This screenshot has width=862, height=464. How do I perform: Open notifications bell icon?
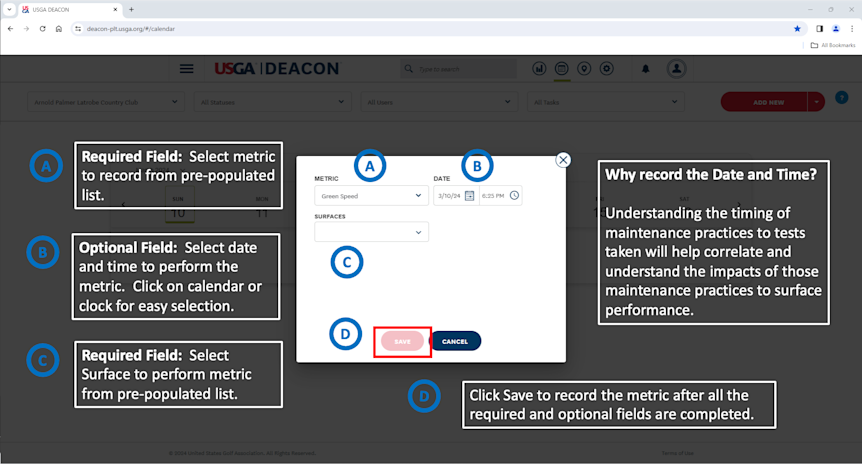pos(645,69)
